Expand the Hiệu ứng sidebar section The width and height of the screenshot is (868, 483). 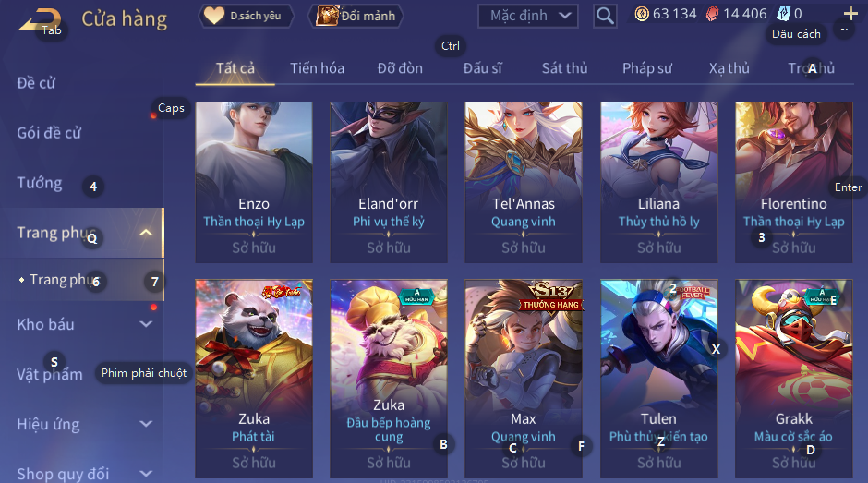point(146,424)
